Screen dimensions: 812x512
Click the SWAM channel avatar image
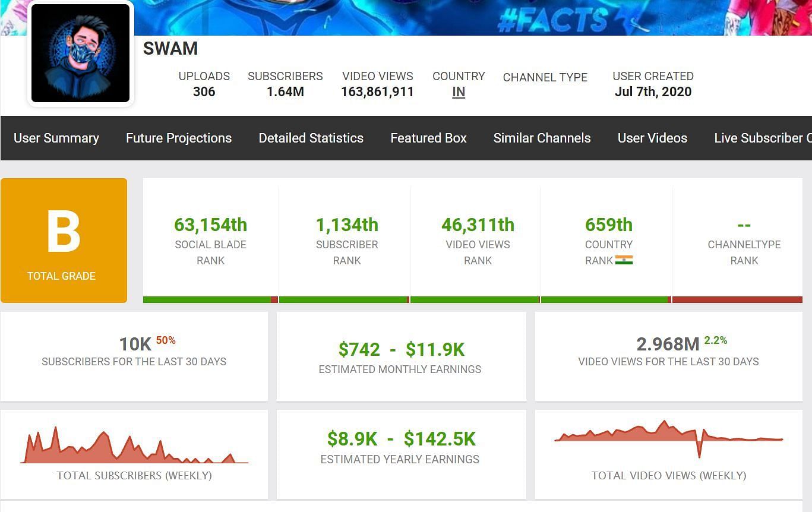click(80, 53)
